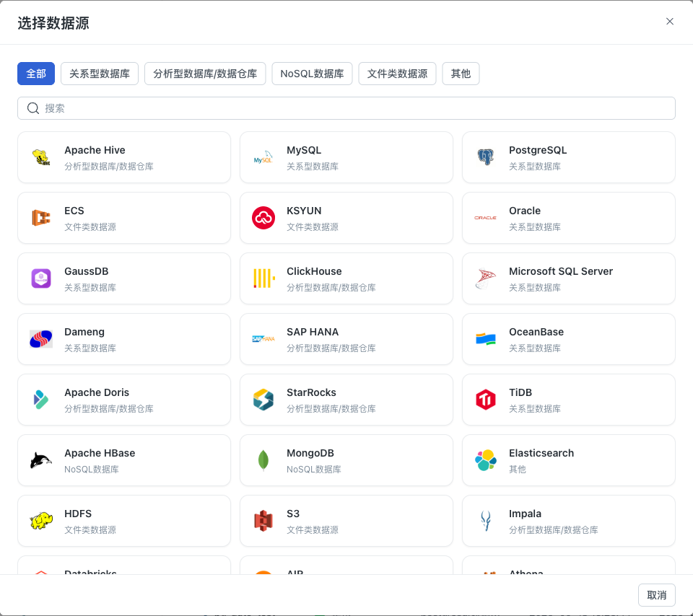Switch to the 关系型数据库 tab
Image resolution: width=693 pixels, height=616 pixels.
pyautogui.click(x=100, y=74)
